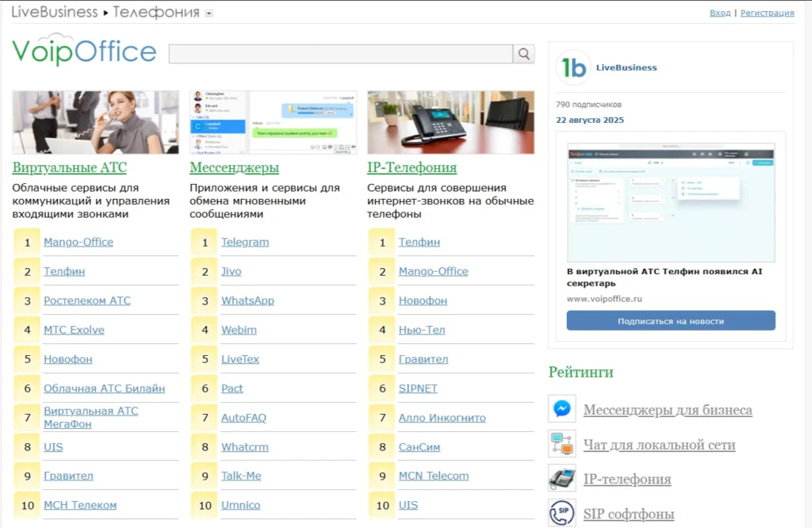Open Виртуальная АТС МегаФон link
Image resolution: width=812 pixels, height=528 pixels.
coord(90,417)
